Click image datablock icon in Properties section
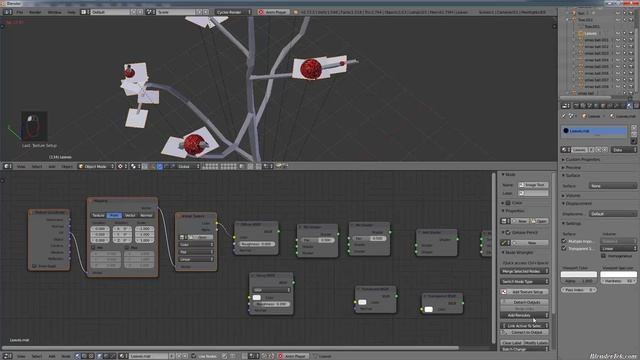The image size is (640, 360). [505, 221]
